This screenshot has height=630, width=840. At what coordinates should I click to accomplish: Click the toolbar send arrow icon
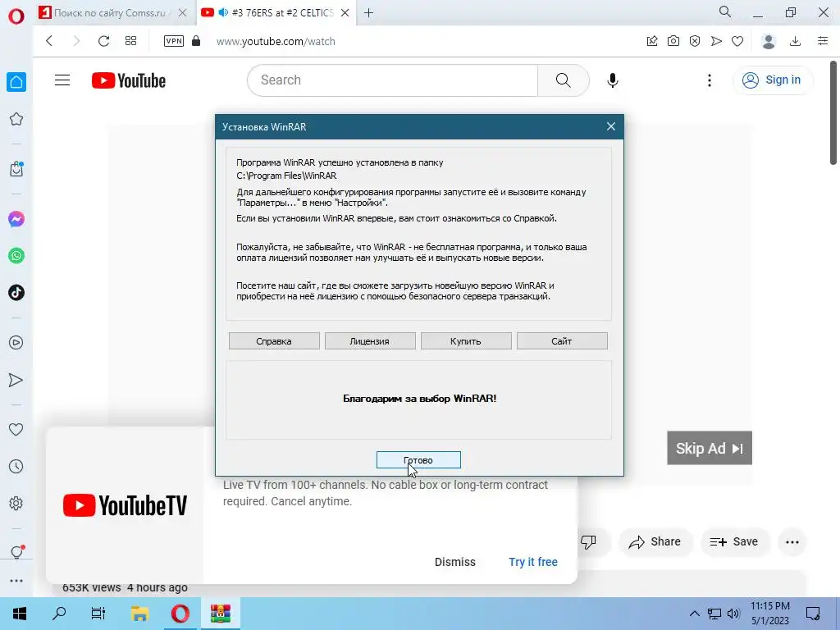pyautogui.click(x=716, y=41)
